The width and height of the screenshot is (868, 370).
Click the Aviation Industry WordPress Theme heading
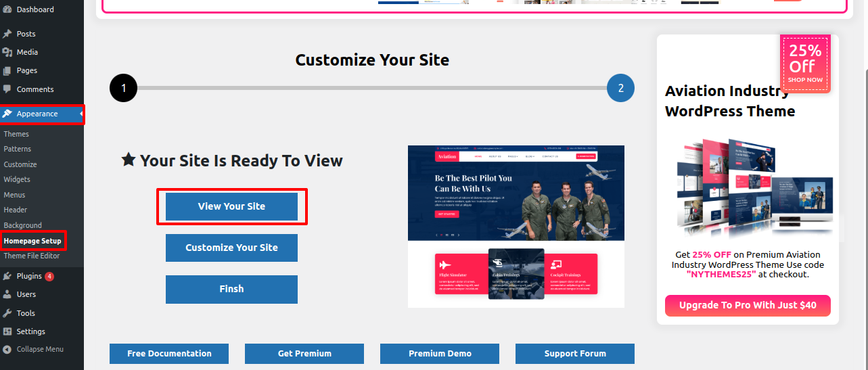coord(730,101)
